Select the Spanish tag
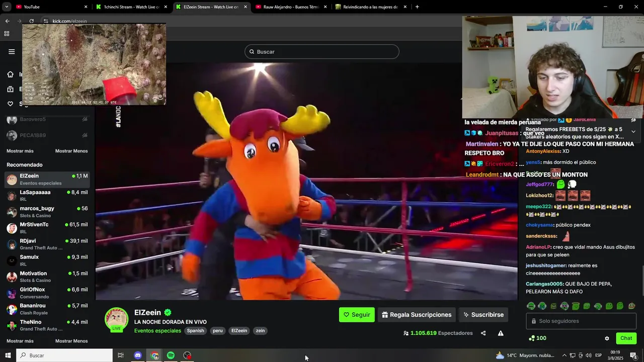This screenshot has width=644, height=362. coord(195,331)
